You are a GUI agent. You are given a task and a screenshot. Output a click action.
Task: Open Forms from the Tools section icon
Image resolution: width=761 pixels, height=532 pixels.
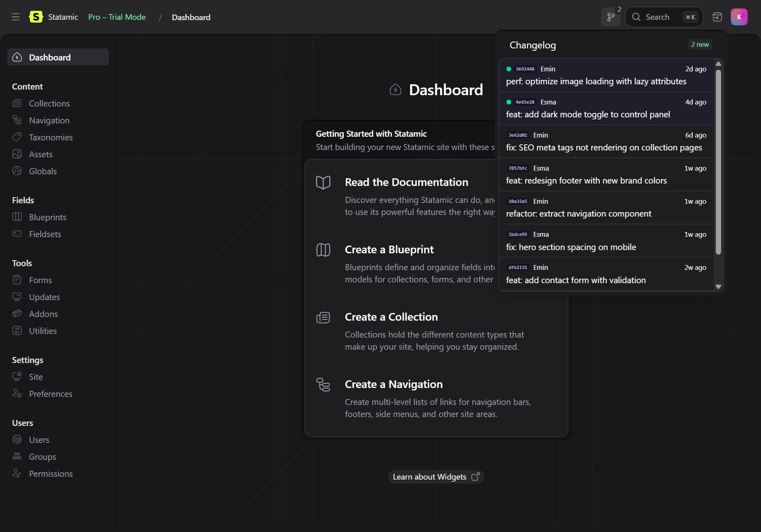pyautogui.click(x=17, y=280)
